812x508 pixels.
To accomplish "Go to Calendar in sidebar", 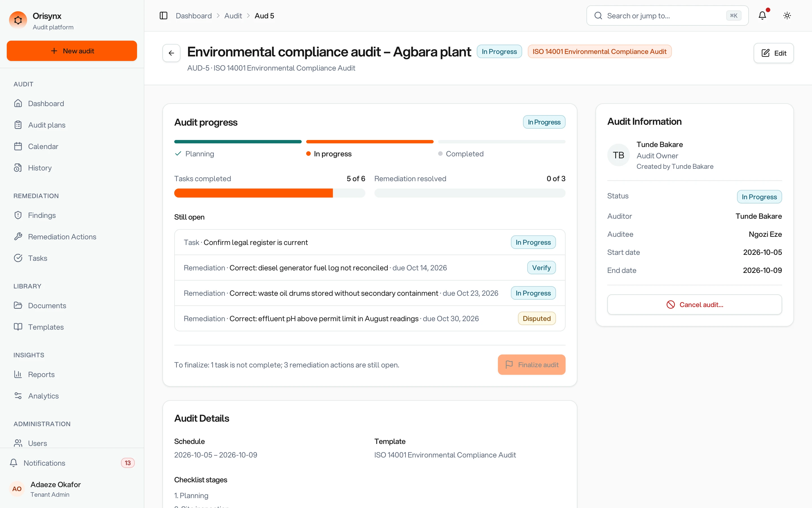I will click(x=72, y=146).
